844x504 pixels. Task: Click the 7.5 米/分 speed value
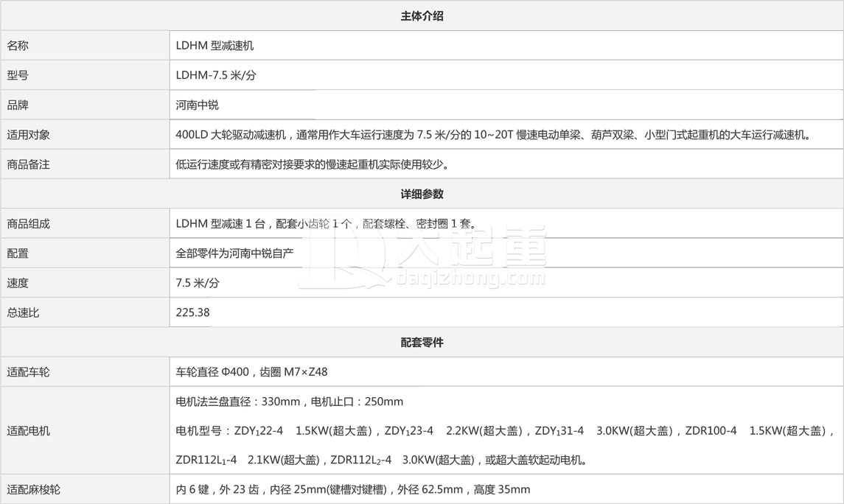coord(198,283)
